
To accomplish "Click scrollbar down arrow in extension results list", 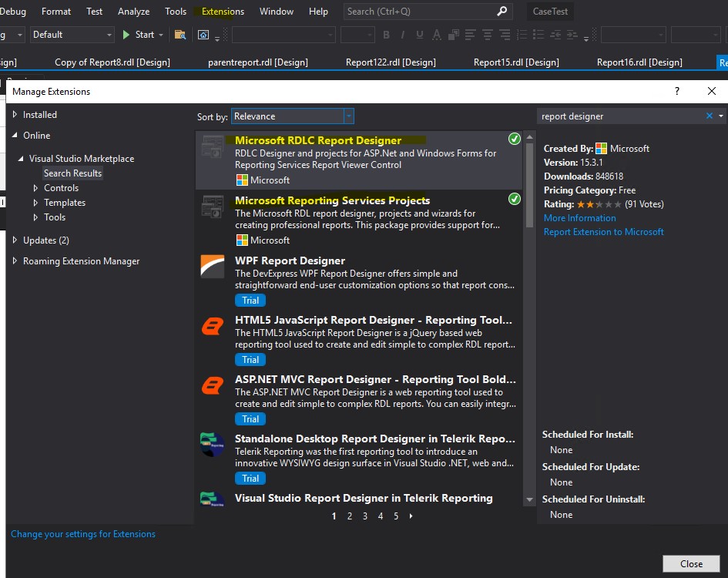I will click(529, 499).
